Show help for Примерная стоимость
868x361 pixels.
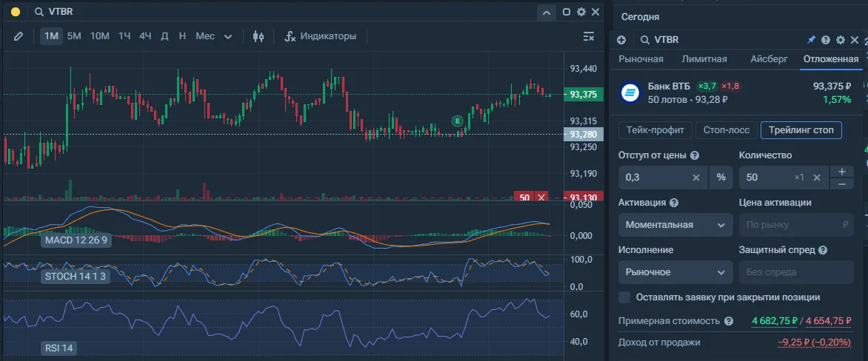[x=728, y=321]
